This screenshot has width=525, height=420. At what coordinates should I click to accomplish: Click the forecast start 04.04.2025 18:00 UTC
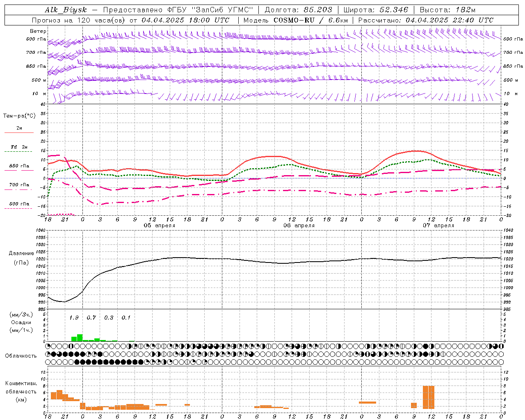185,20
